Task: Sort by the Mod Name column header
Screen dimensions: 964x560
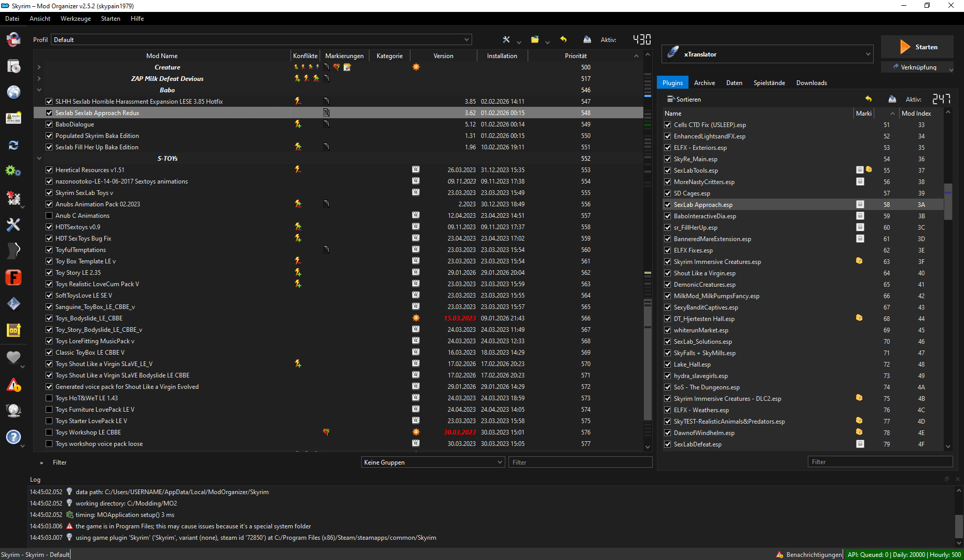Action: (x=162, y=56)
